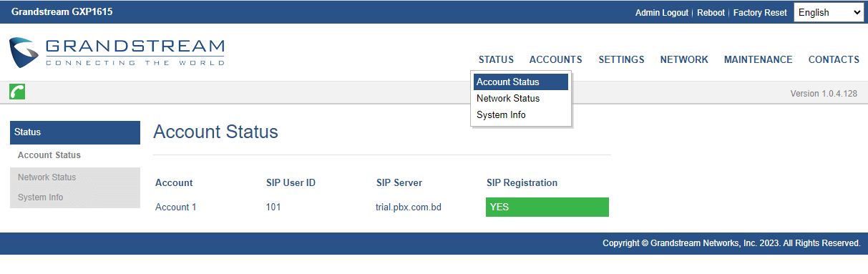Open the NETWORK menu
This screenshot has width=868, height=274.
pos(684,60)
